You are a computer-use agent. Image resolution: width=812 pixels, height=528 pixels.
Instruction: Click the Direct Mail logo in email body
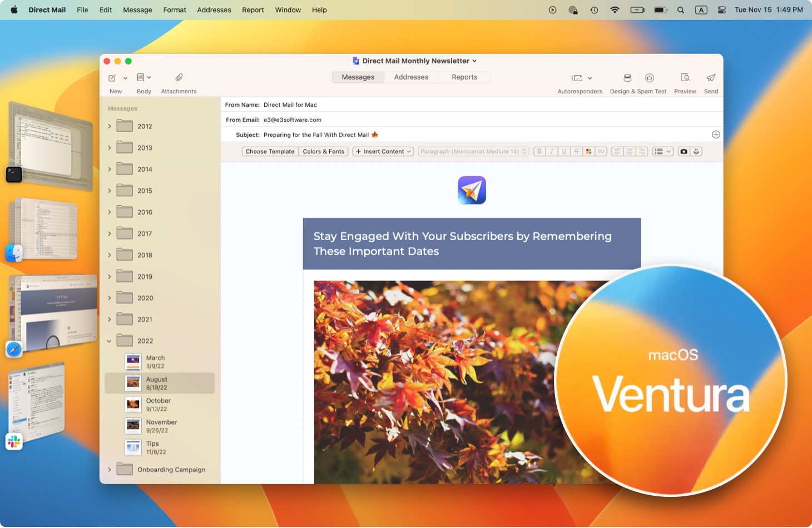(472, 190)
